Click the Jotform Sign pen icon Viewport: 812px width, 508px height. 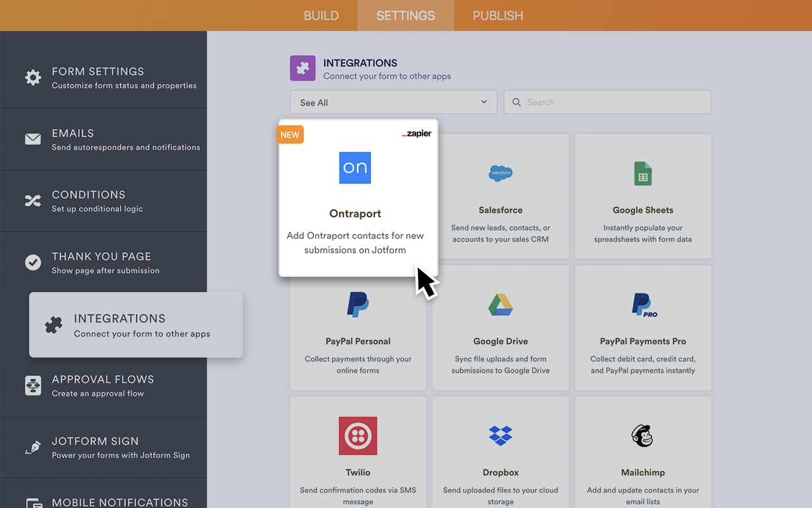point(33,447)
